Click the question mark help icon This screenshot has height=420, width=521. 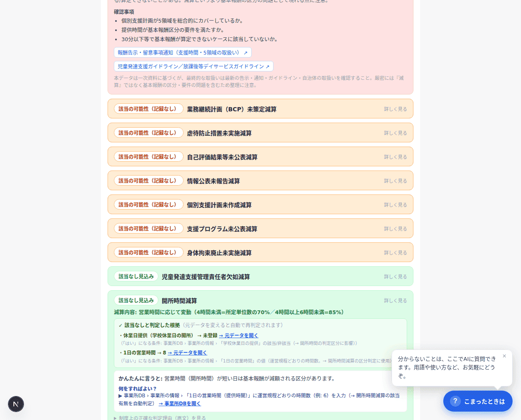(x=455, y=401)
